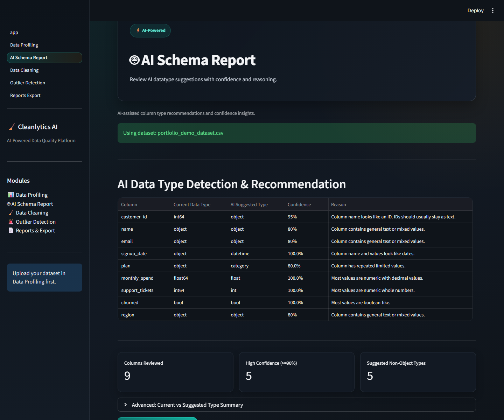
Task: Sort by the Column header
Action: pyautogui.click(x=145, y=204)
